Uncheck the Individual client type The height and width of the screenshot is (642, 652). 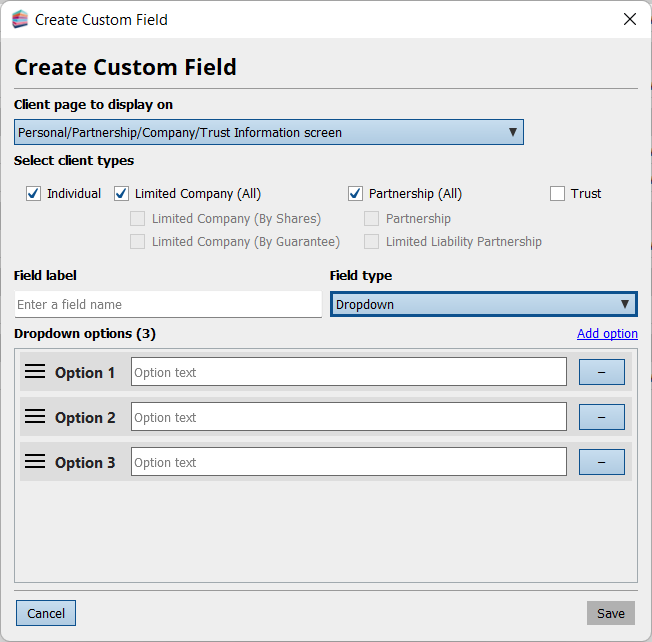pos(34,194)
